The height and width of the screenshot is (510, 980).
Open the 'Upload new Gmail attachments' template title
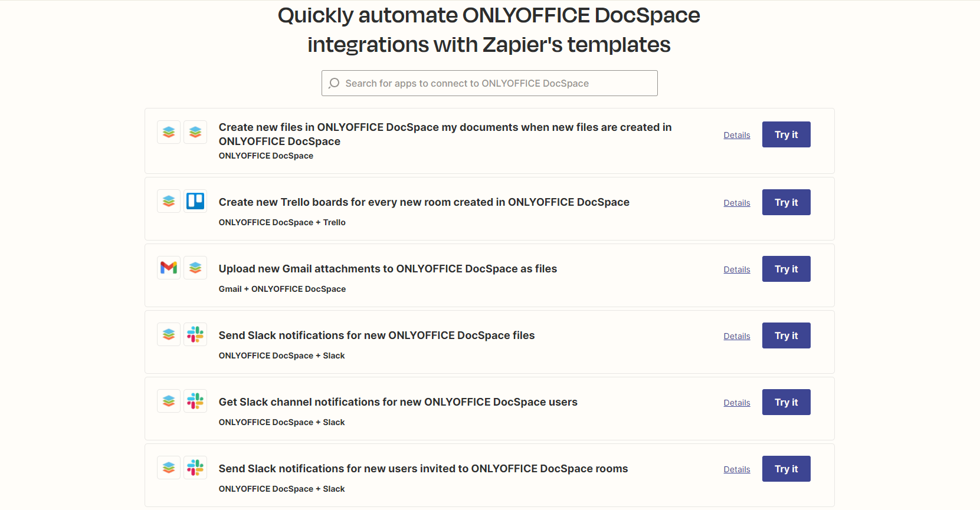click(x=388, y=269)
